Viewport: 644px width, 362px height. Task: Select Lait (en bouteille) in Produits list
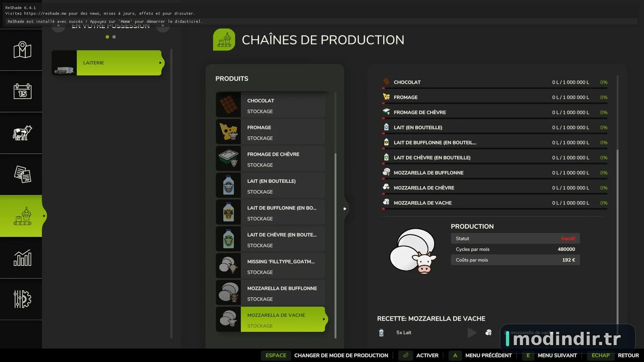[270, 185]
